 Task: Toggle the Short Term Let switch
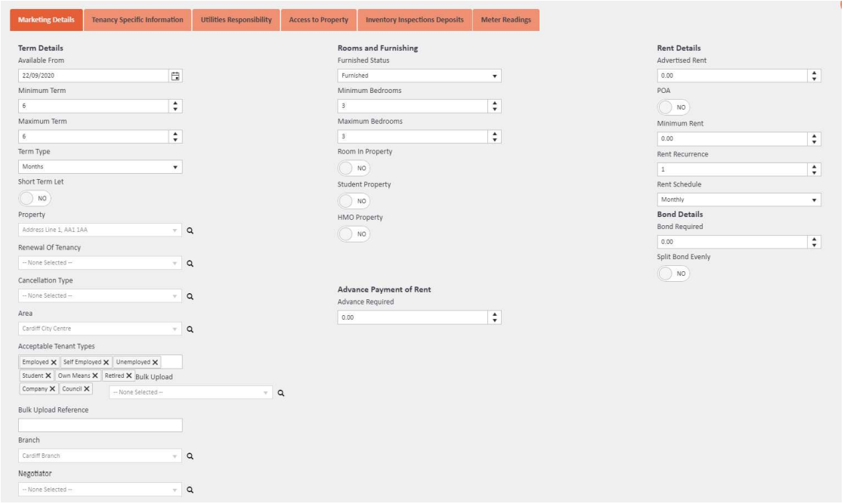point(34,199)
